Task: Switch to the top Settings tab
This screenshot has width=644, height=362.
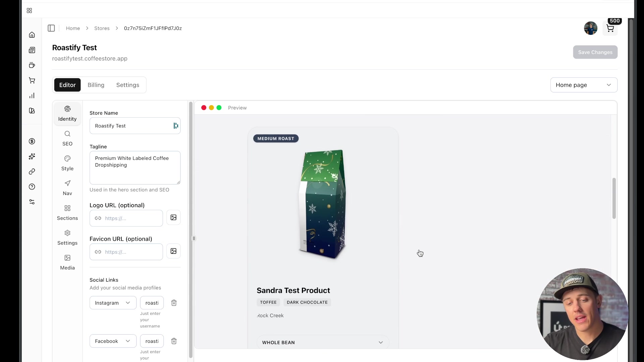Action: (127, 85)
